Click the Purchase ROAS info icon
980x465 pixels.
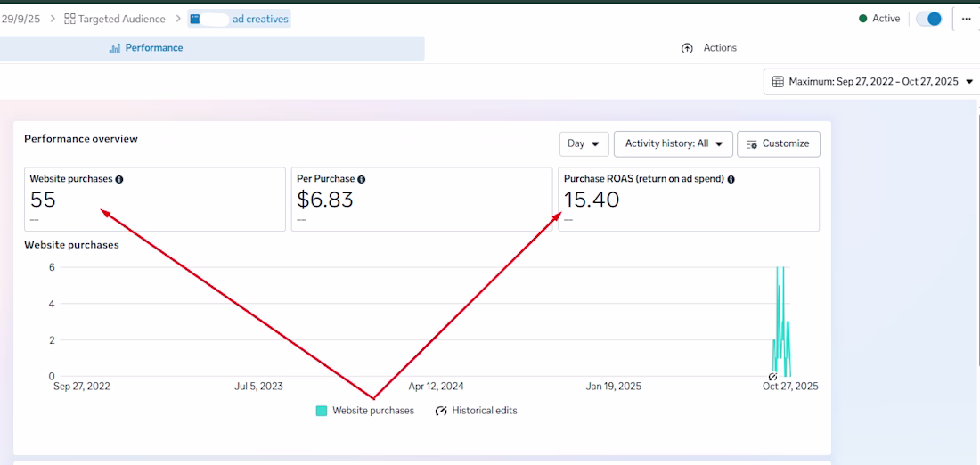[x=731, y=179]
